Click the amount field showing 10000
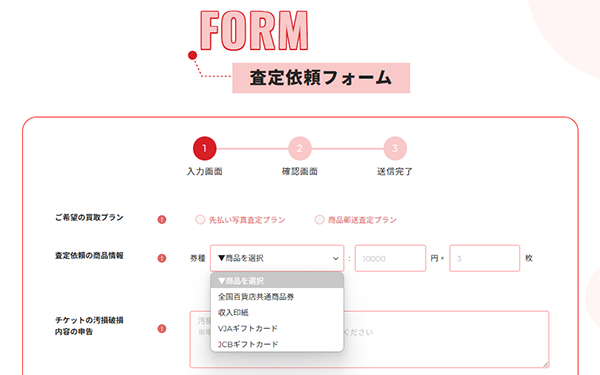Screen dimensions: 600x375 click(x=390, y=258)
